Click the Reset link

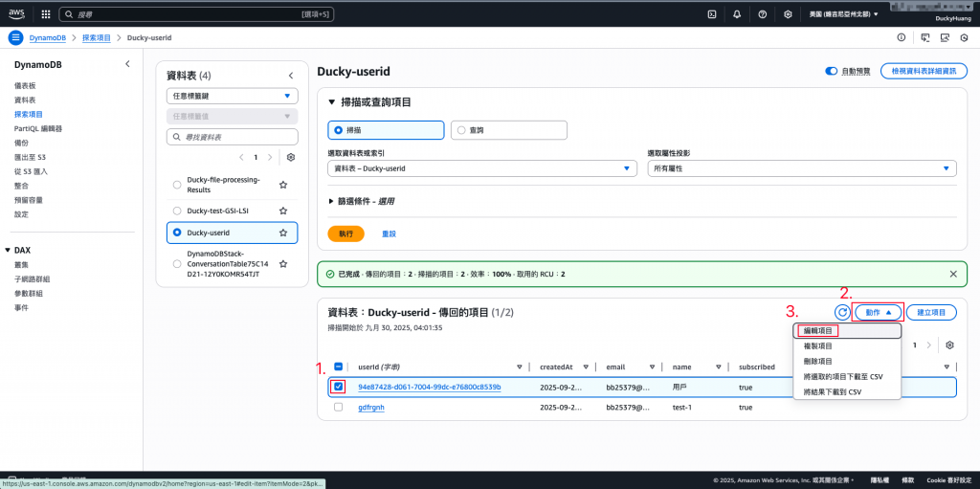pos(389,233)
